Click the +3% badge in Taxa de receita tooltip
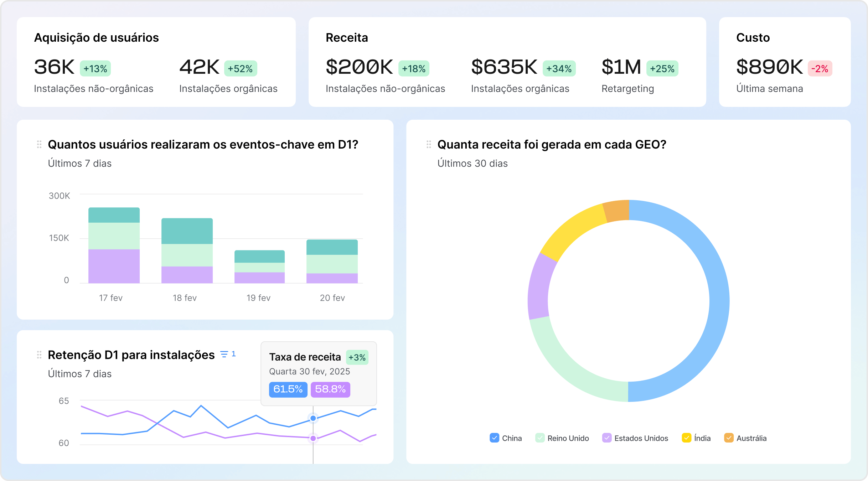868x481 pixels. [x=357, y=357]
